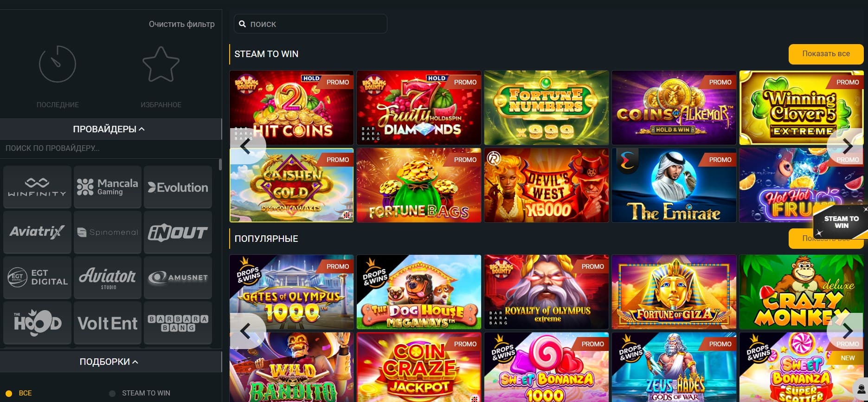Select the STEAM TO WIN radio option
Image resolution: width=868 pixels, height=402 pixels.
coord(112,393)
